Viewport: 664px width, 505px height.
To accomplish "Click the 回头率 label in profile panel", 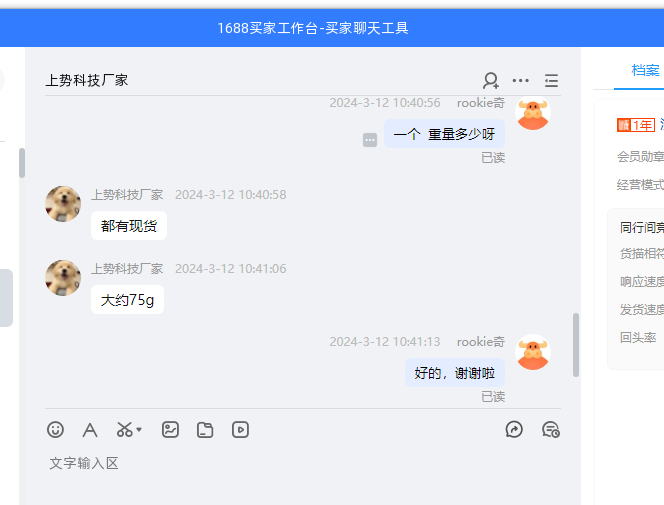I will 638,337.
